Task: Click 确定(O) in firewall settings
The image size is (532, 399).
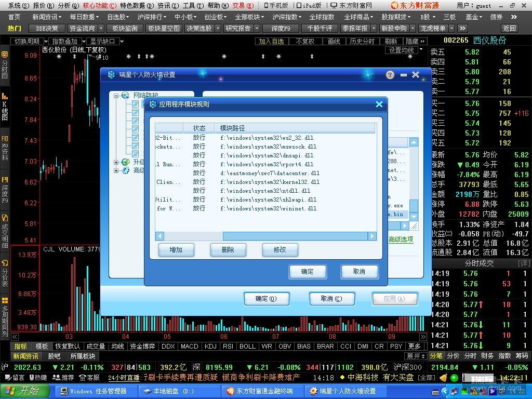Action: click(x=267, y=299)
